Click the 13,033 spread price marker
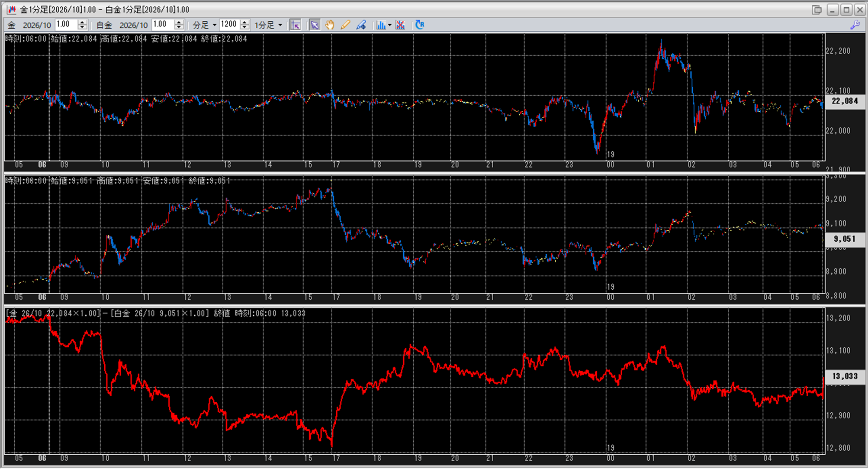Screen dimensions: 868x469 tap(845, 376)
